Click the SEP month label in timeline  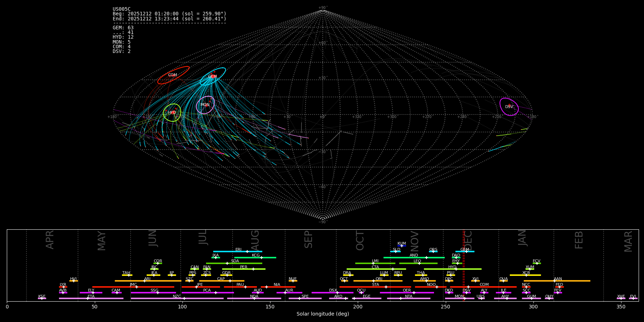(x=308, y=239)
